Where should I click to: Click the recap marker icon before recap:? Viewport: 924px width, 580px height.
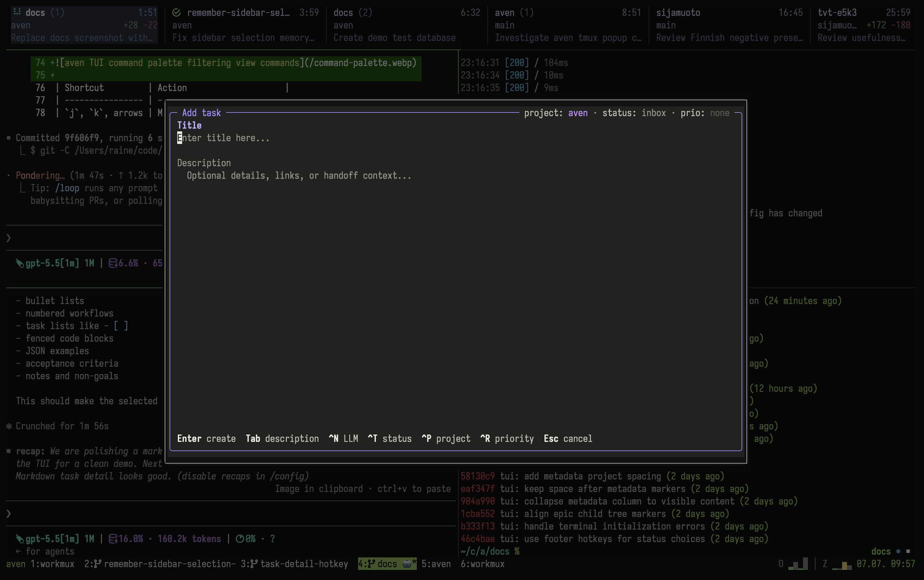coord(9,451)
